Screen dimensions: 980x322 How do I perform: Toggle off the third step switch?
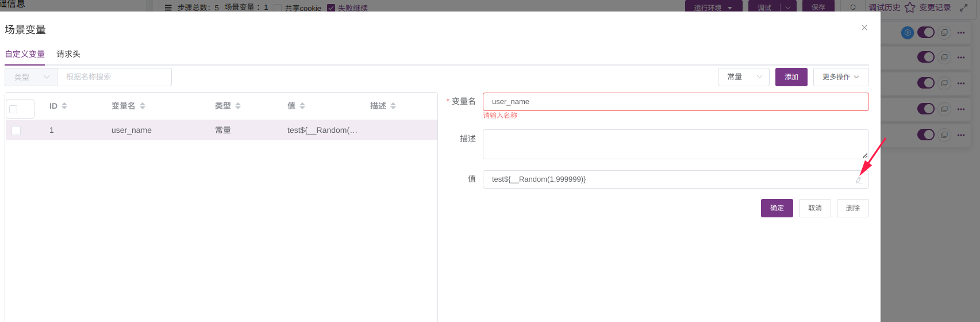[926, 83]
